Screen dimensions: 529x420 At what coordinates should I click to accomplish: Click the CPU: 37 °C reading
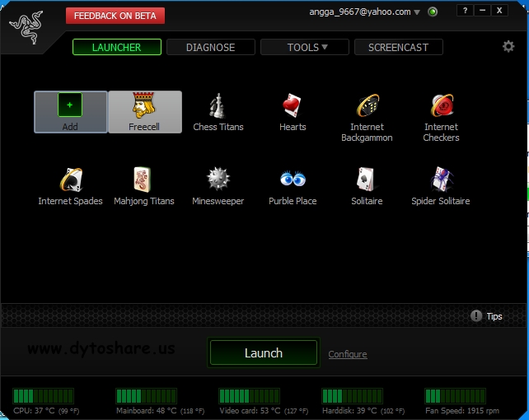pyautogui.click(x=46, y=411)
